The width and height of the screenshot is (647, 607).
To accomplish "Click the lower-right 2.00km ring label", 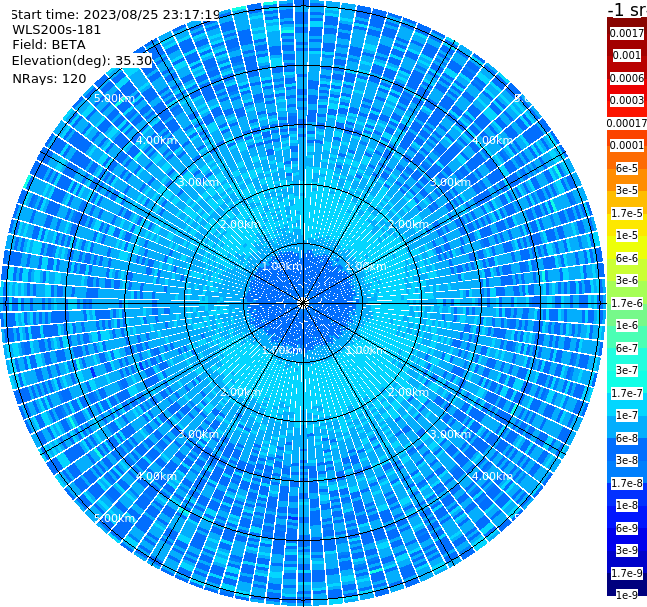I will pos(408,392).
